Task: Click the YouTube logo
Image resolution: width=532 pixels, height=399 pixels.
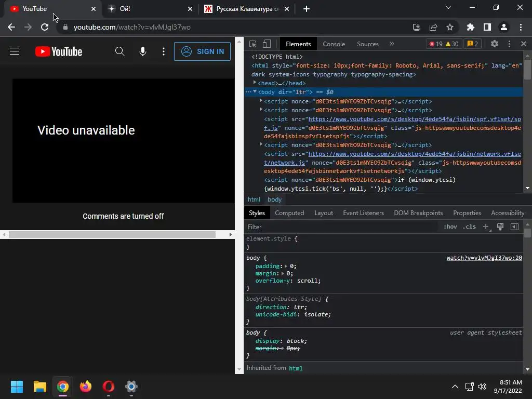Action: [x=59, y=51]
